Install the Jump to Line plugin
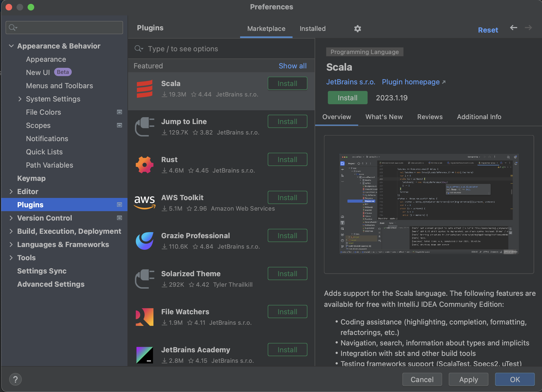Image resolution: width=542 pixels, height=392 pixels. [x=287, y=122]
